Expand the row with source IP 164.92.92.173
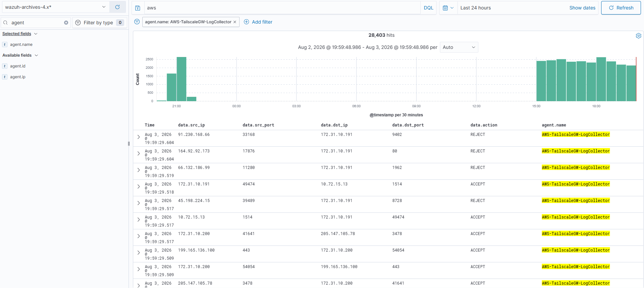Screen dimensions: 644x288 pyautogui.click(x=138, y=153)
